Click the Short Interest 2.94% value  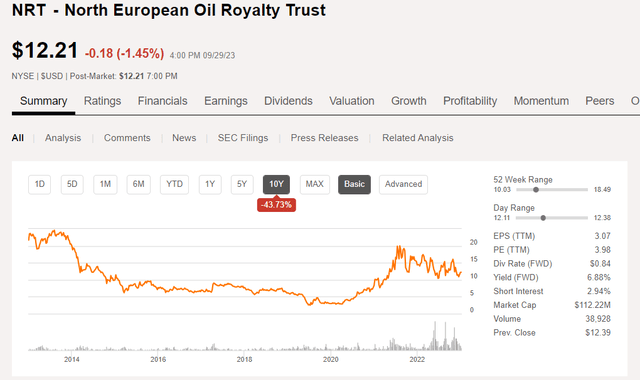(x=599, y=291)
